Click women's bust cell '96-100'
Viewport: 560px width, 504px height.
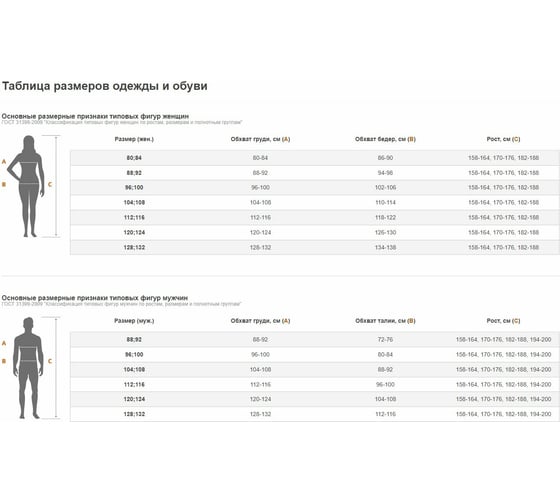pyautogui.click(x=260, y=188)
